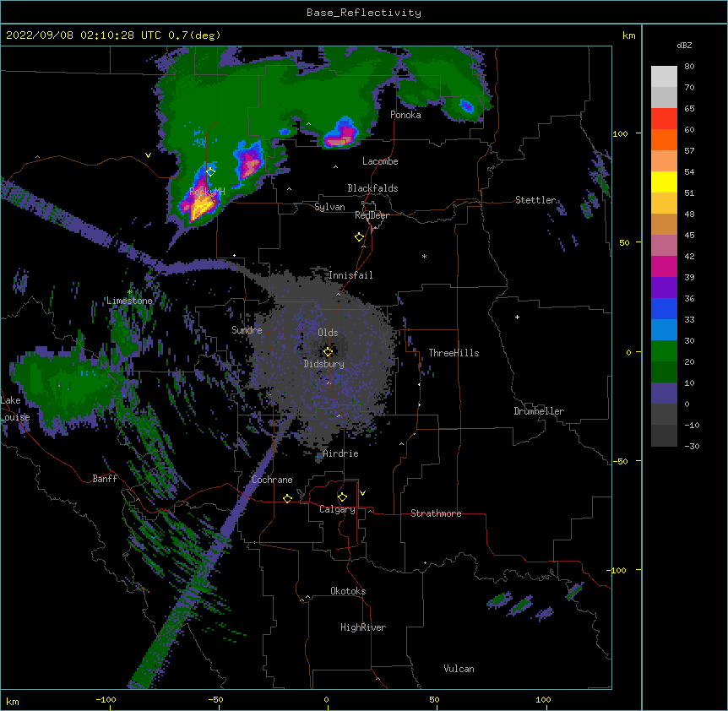Click the 80 value in dBZ legend
The width and height of the screenshot is (728, 711).
pyautogui.click(x=689, y=67)
